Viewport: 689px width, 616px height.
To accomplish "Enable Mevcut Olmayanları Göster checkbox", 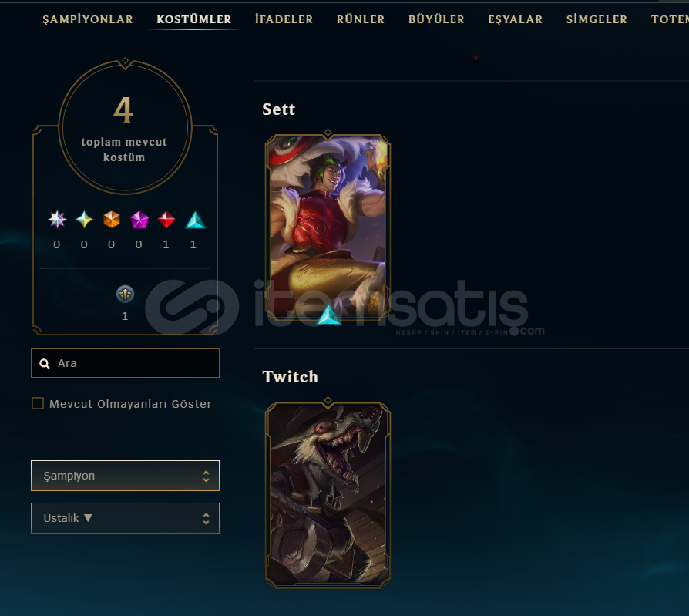I will click(38, 404).
